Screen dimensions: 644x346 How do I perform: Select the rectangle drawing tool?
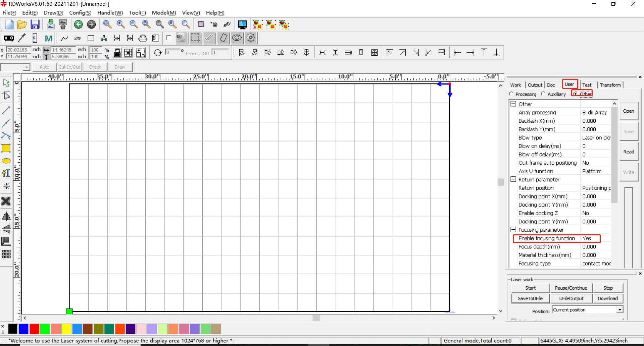click(x=6, y=148)
